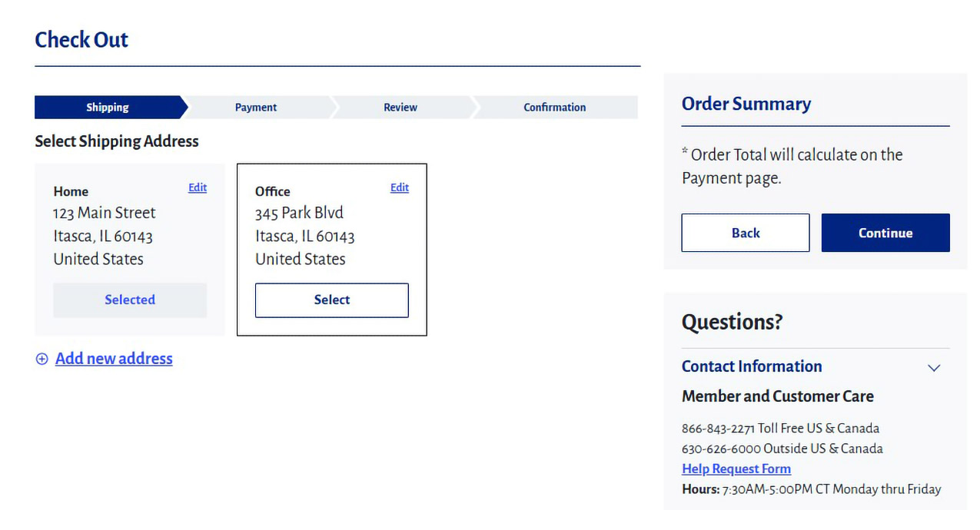This screenshot has width=980, height=530.
Task: Open the Add new address link
Action: [114, 359]
